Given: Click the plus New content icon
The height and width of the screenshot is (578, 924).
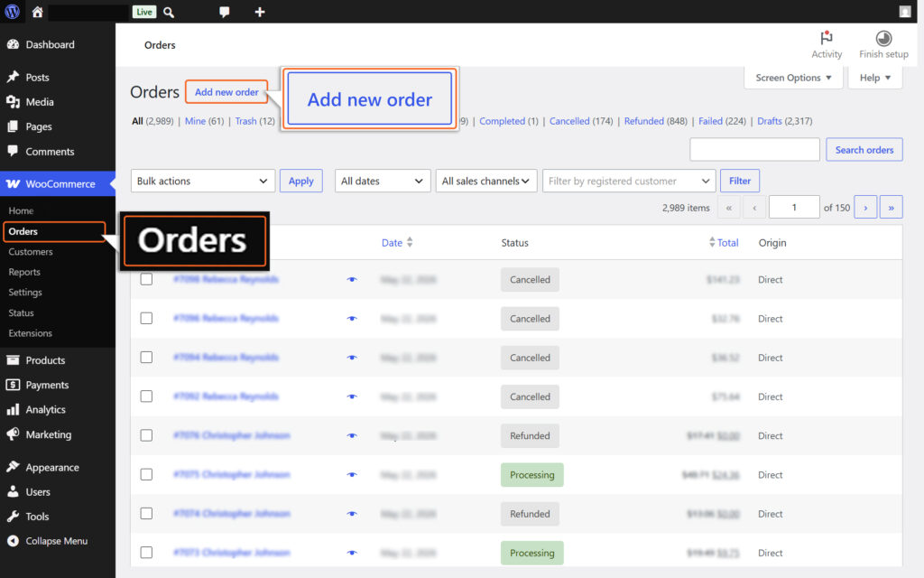Looking at the screenshot, I should click(259, 12).
